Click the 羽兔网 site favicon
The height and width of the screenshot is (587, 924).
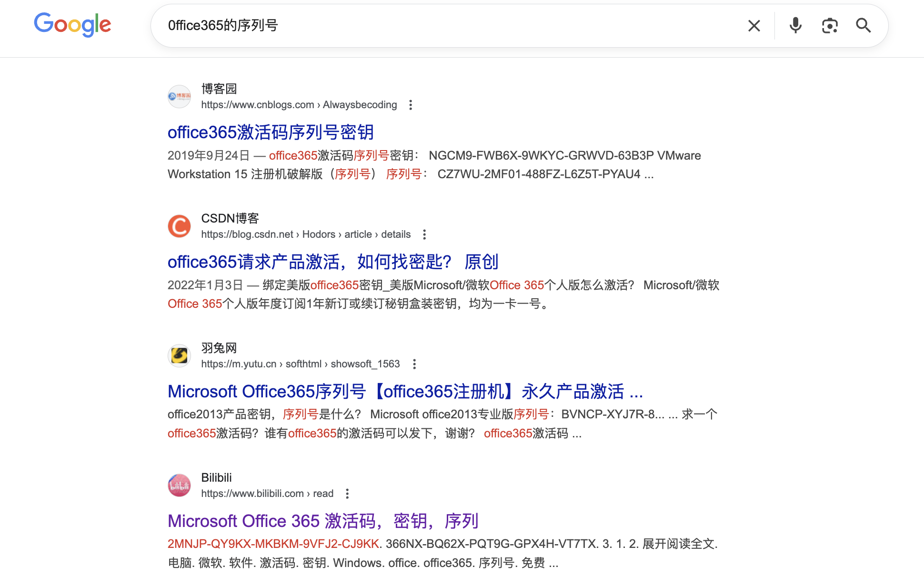coord(180,356)
